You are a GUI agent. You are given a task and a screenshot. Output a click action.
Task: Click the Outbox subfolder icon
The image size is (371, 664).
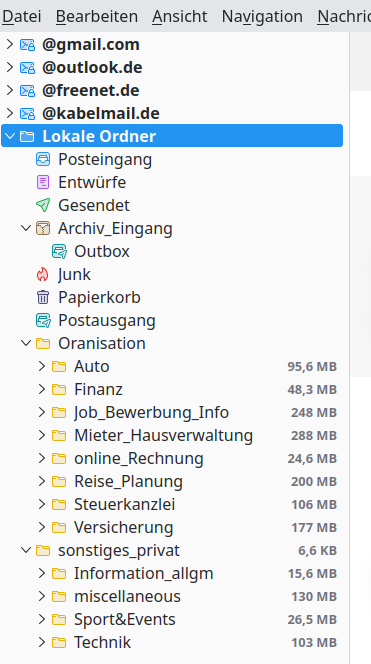[x=59, y=251]
